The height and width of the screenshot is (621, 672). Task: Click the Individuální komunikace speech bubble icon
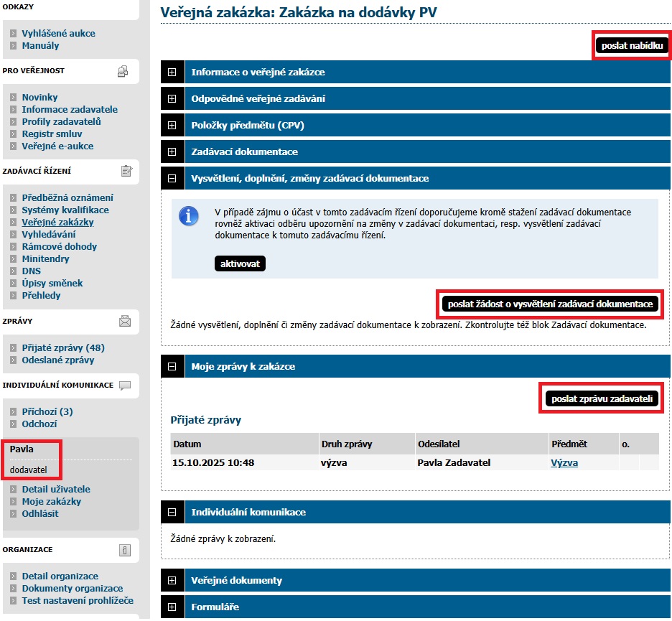pos(125,386)
